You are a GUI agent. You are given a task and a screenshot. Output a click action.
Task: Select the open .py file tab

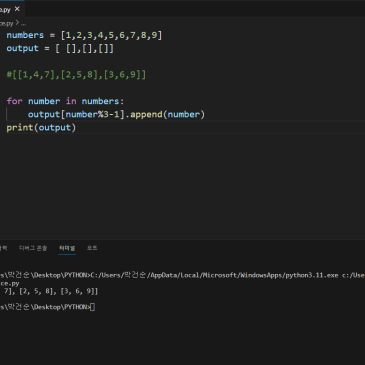pyautogui.click(x=5, y=9)
